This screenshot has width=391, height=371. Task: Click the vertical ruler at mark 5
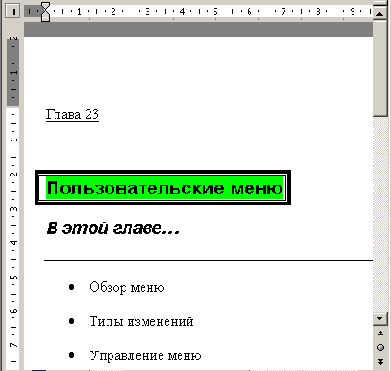click(13, 277)
